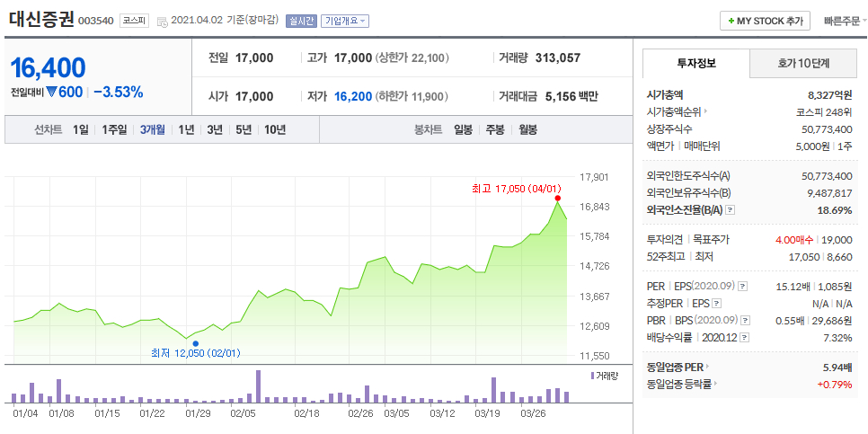
Task: Click the 시가총액 value 8,327억원
Action: click(829, 94)
